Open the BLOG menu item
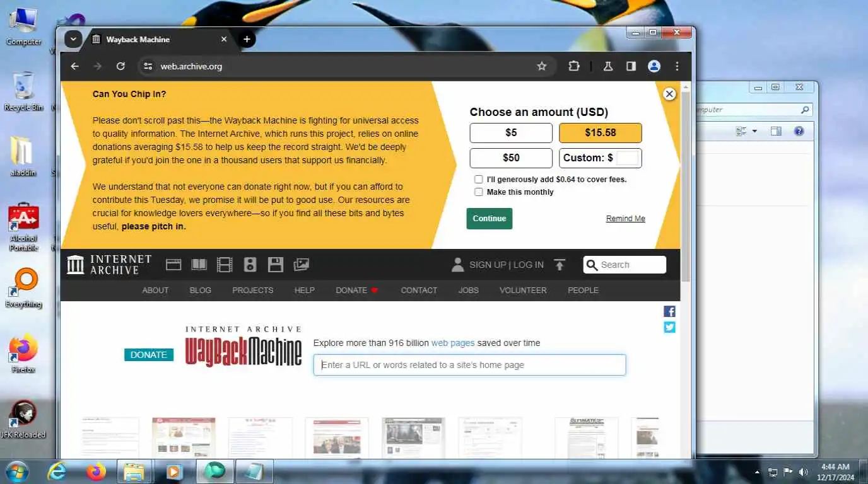The image size is (868, 484). coord(201,291)
